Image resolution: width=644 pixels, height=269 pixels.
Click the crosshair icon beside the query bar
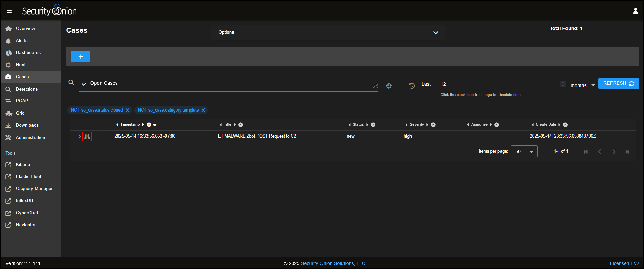389,86
